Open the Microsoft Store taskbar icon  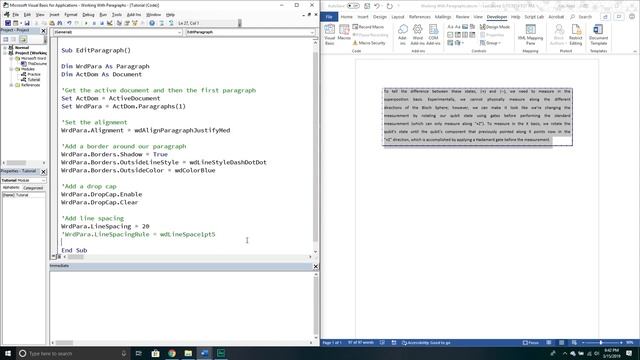point(156,353)
